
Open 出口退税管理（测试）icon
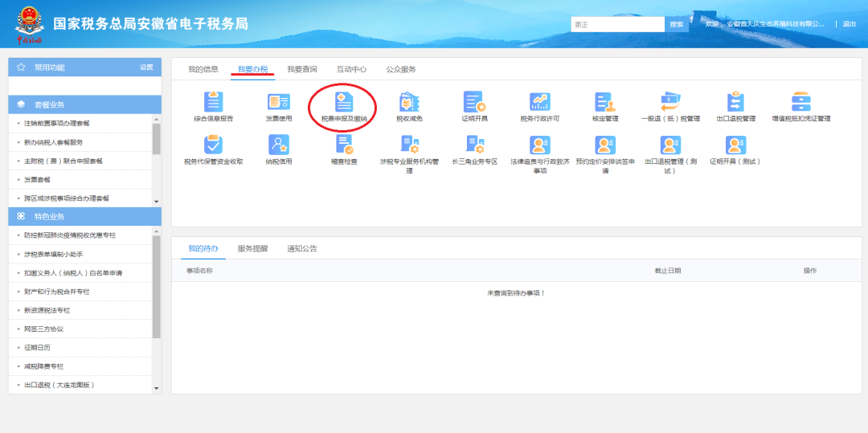coord(670,145)
